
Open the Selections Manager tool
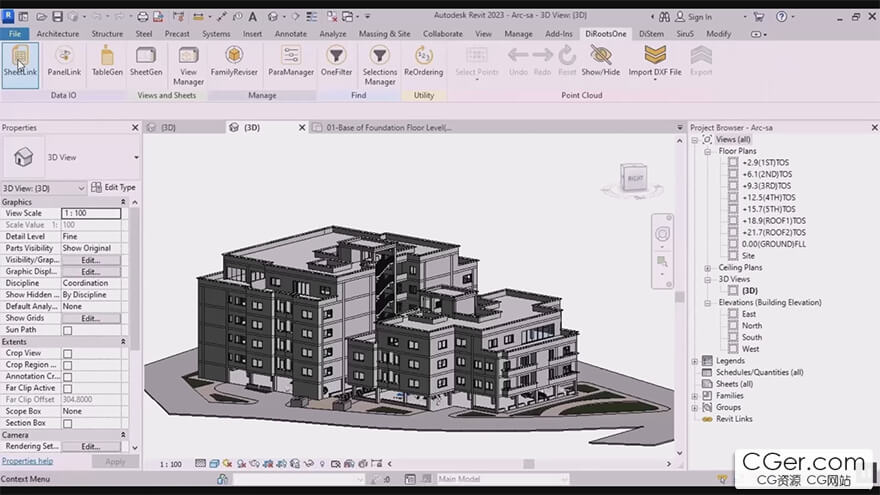379,66
